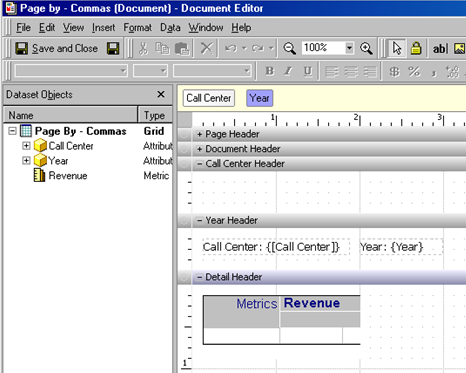Click the Zoom Out magnifier

coord(289,49)
